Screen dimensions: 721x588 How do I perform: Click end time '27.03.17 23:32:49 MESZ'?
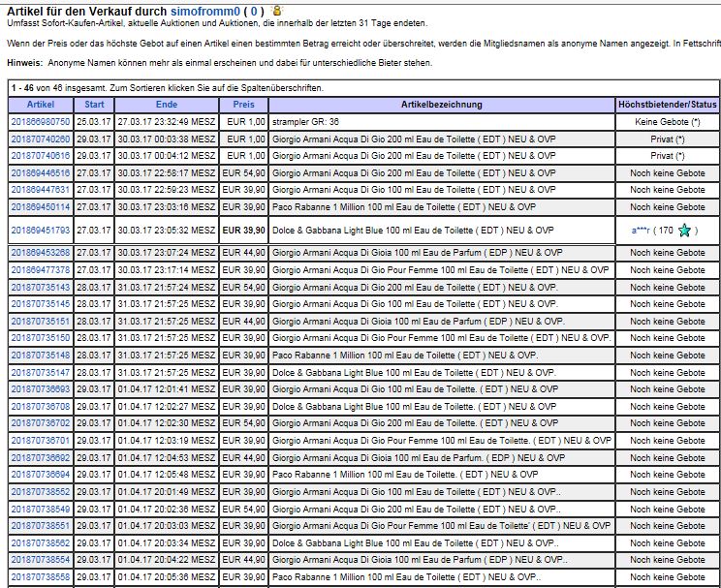click(x=167, y=122)
